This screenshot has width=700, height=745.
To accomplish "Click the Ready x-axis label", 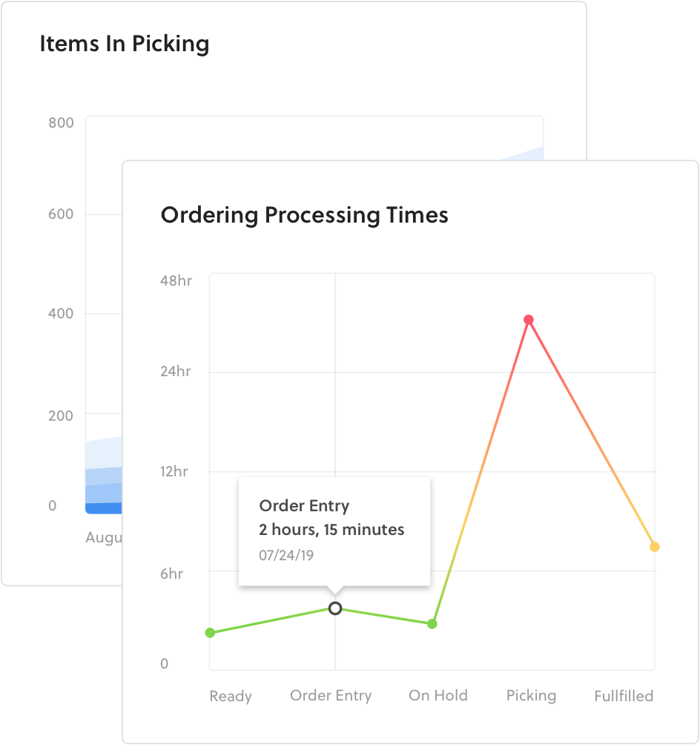I will point(231,696).
